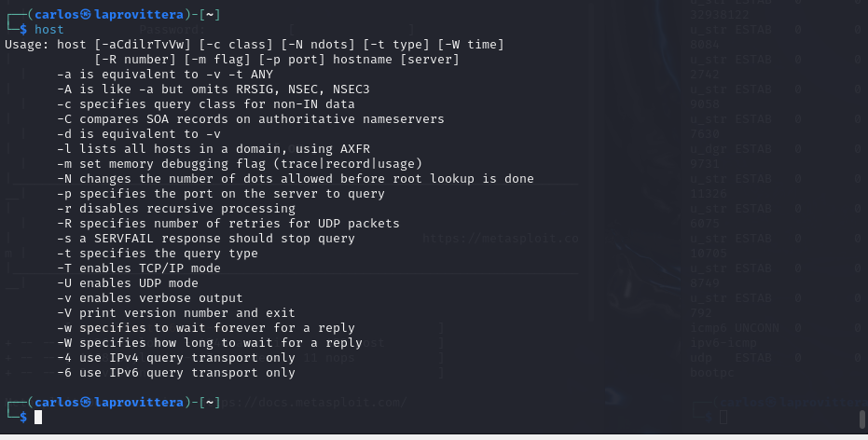Click the word 'laprovittera' in top prompt
868x440 pixels.
click(139, 14)
